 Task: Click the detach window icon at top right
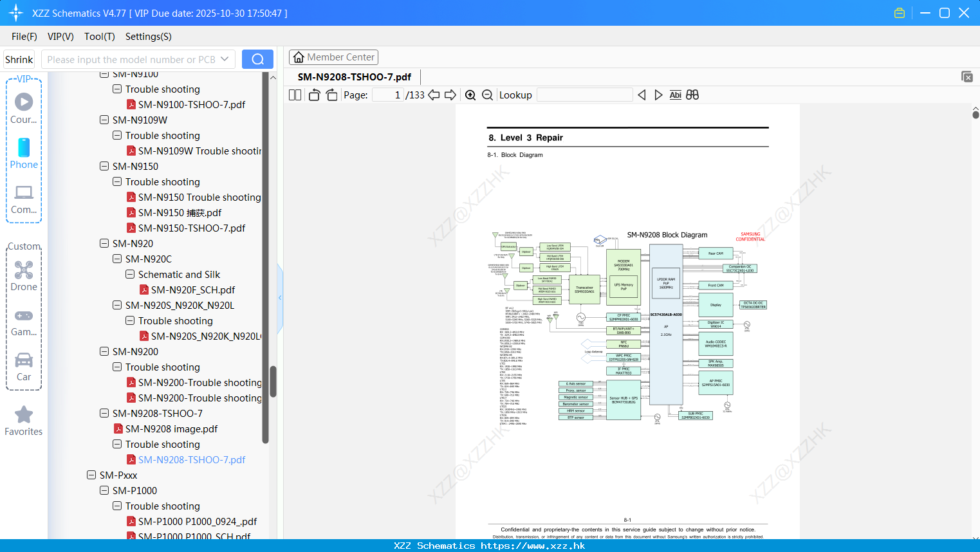967,77
